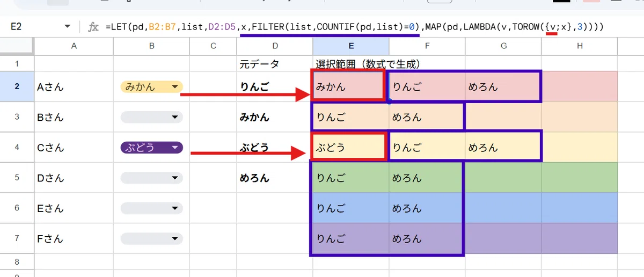Viewport: 644px width, 277px height.
Task: Click りんご in green row 5
Action: (350, 178)
